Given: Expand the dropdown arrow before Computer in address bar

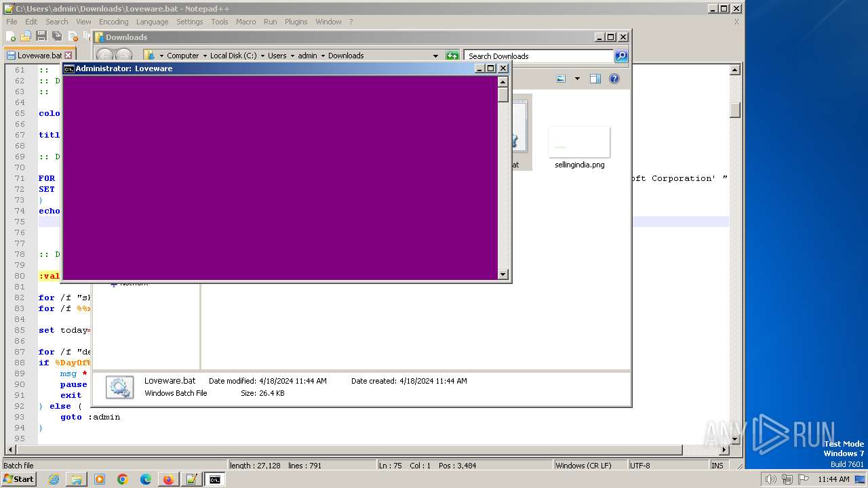Looking at the screenshot, I should click(161, 56).
